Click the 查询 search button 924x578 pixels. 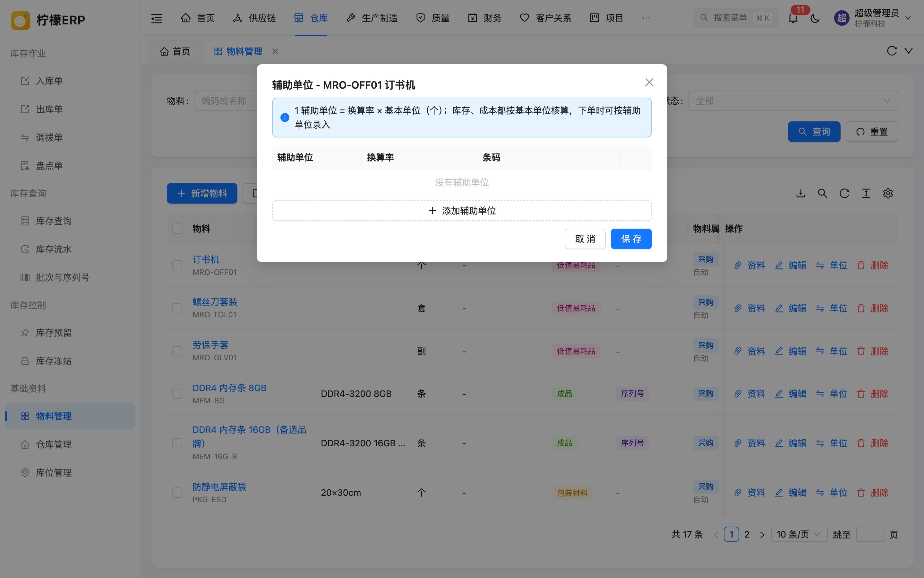(814, 132)
